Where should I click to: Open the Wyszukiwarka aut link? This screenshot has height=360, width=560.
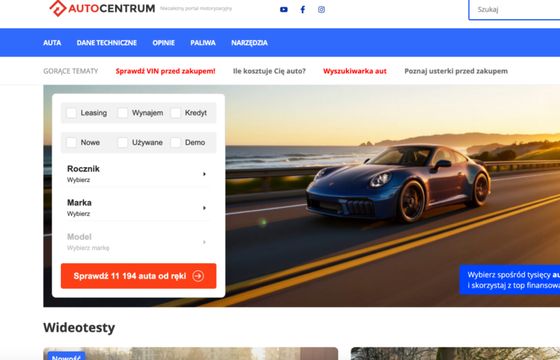coord(355,71)
